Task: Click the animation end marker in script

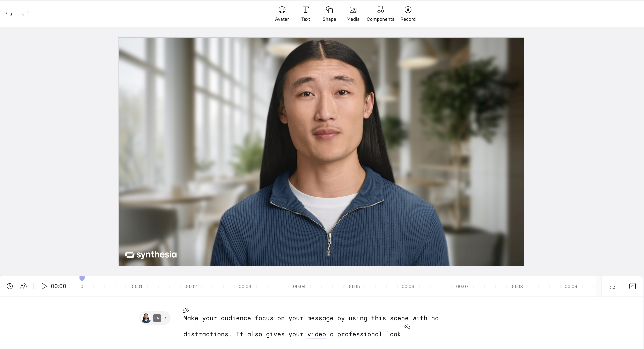Action: [407, 327]
